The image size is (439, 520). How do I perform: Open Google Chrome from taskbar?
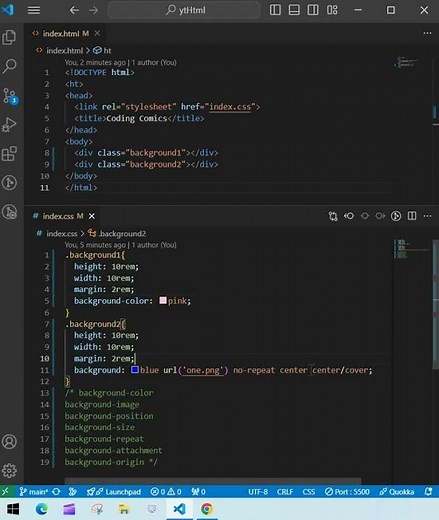(207, 509)
